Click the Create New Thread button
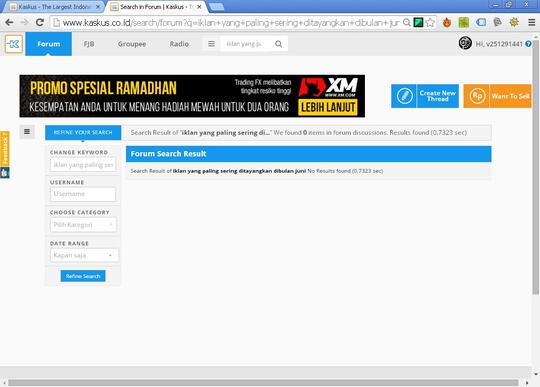The width and height of the screenshot is (540, 387). [425, 96]
